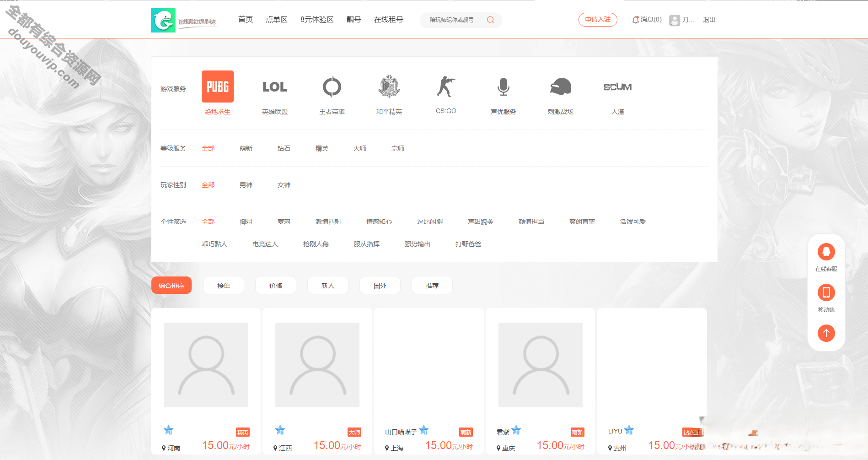Filter personality by 萝莉

[x=284, y=222]
